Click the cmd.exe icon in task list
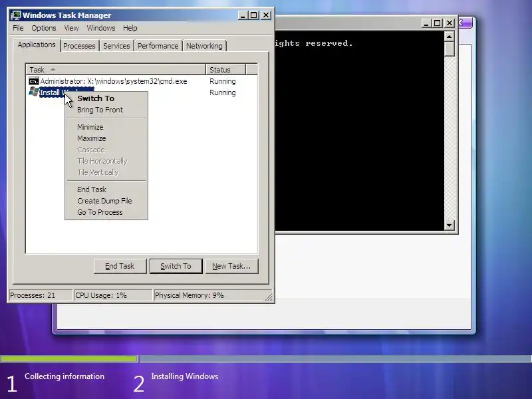The height and width of the screenshot is (399, 532). (34, 81)
